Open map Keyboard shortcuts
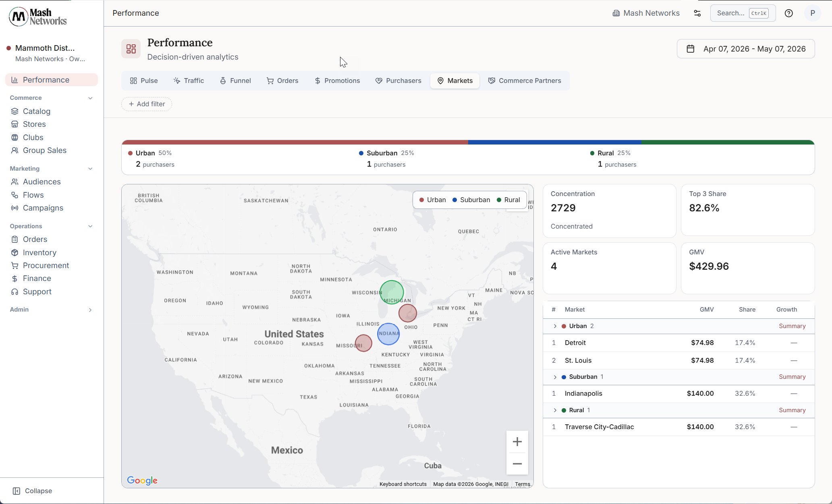832x504 pixels. point(403,484)
